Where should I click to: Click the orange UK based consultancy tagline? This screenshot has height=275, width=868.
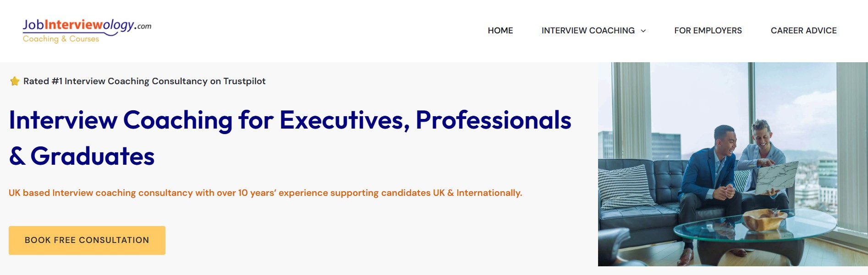[265, 193]
